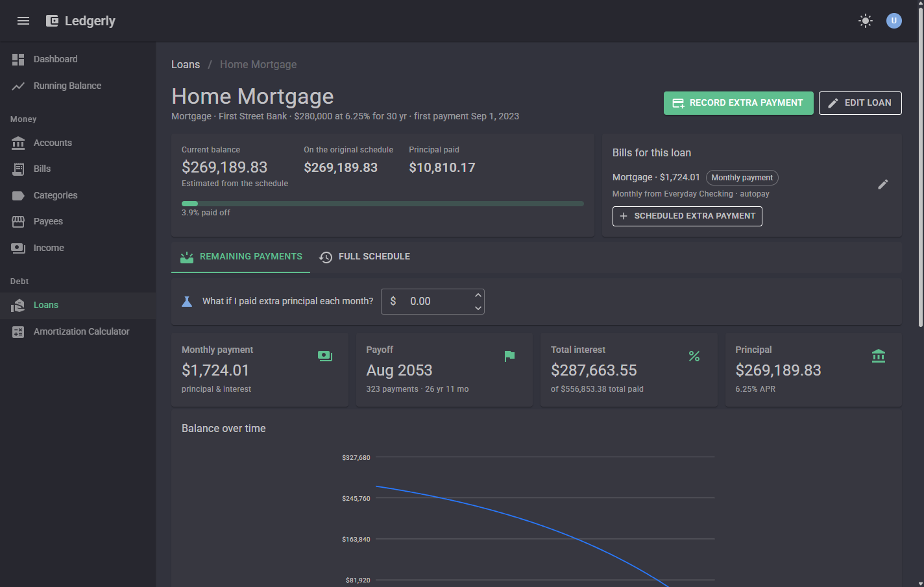The width and height of the screenshot is (924, 587).
Task: Open Dashboard from the sidebar
Action: (78, 60)
